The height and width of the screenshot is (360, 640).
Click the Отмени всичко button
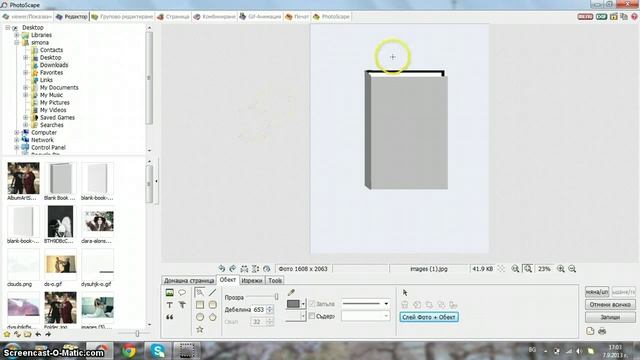point(610,304)
